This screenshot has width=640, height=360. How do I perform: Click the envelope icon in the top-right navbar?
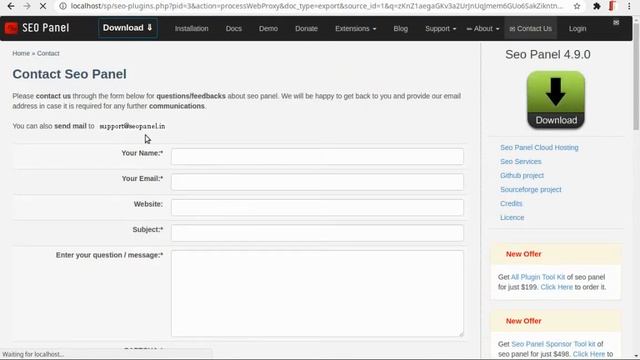tap(616, 23)
